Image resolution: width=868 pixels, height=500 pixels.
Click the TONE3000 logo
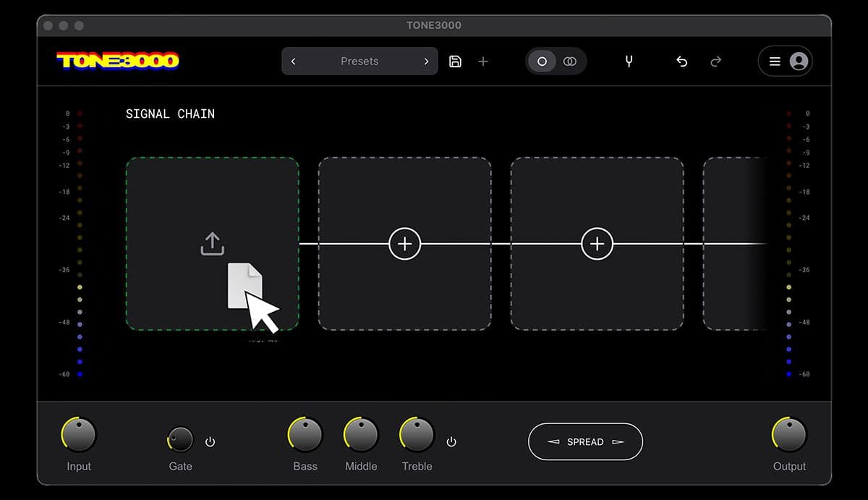pos(118,61)
